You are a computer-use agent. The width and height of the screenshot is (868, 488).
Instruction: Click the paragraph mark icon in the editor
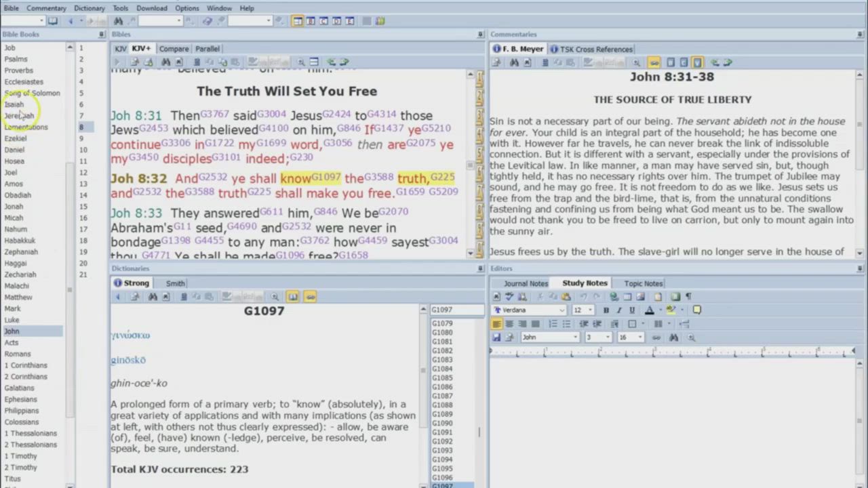pos(688,297)
